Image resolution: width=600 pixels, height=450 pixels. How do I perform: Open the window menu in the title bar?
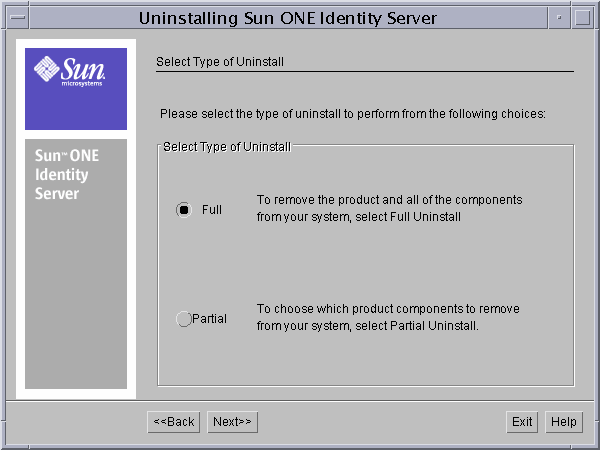pyautogui.click(x=18, y=18)
